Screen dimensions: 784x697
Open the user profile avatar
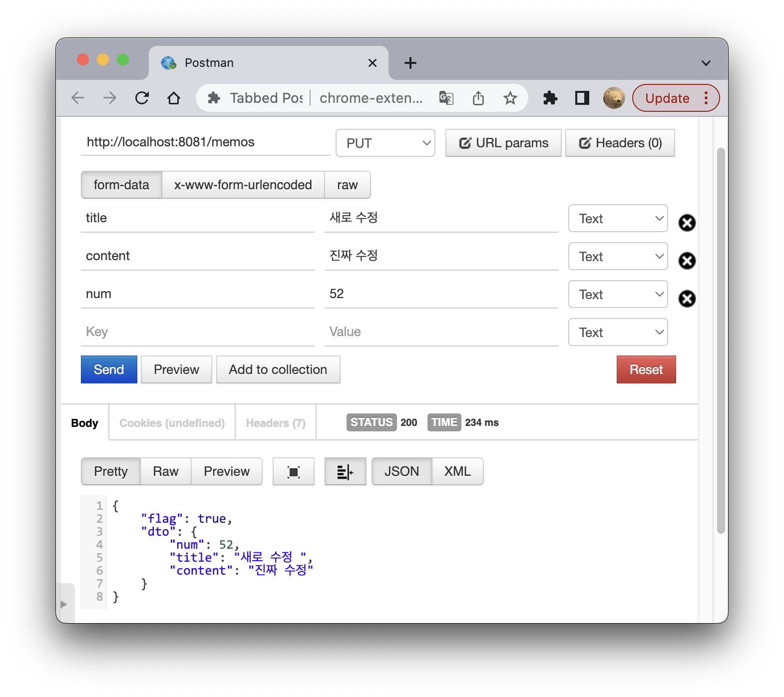tap(614, 98)
